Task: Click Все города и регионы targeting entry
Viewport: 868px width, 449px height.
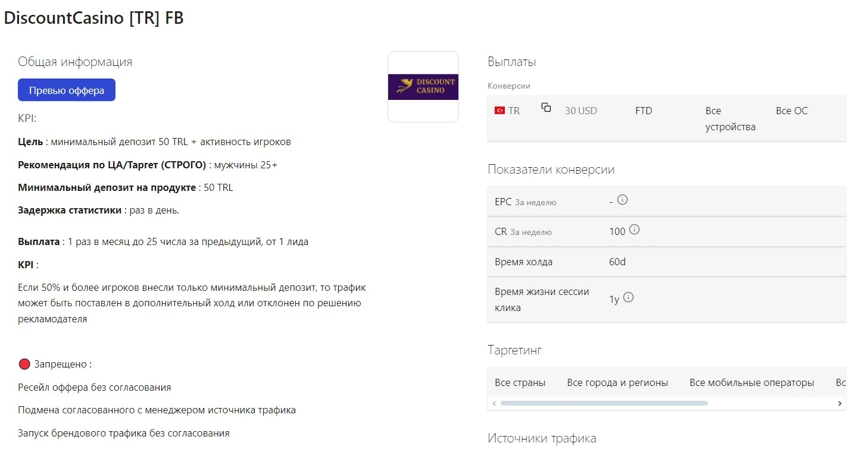Action: coord(617,382)
